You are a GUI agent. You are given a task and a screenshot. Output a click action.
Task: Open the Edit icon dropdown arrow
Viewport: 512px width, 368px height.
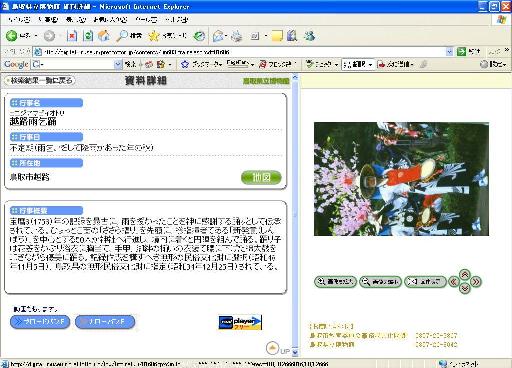[266, 36]
